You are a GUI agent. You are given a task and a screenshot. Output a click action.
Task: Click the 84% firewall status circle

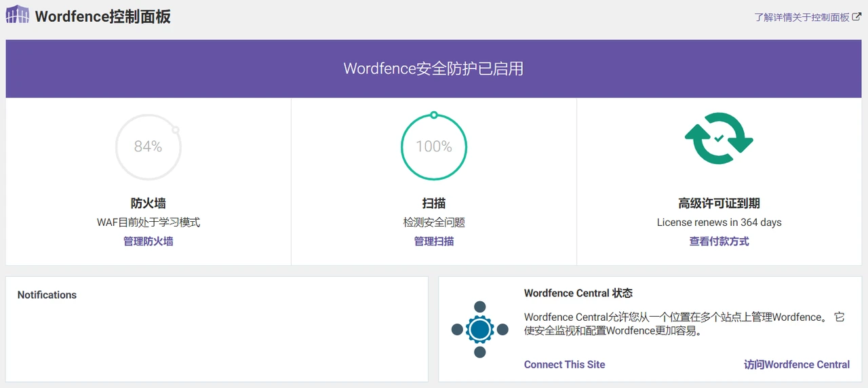pos(148,147)
